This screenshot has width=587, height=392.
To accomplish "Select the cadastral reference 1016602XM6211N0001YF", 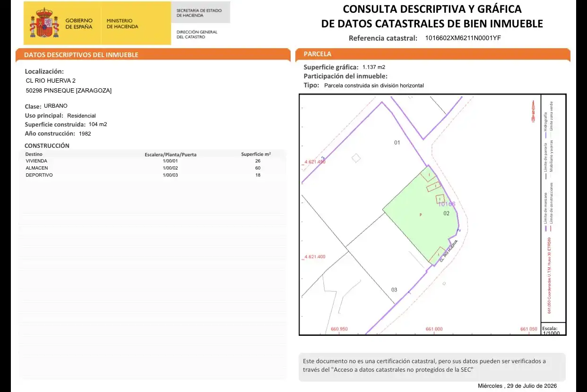I will [x=463, y=38].
